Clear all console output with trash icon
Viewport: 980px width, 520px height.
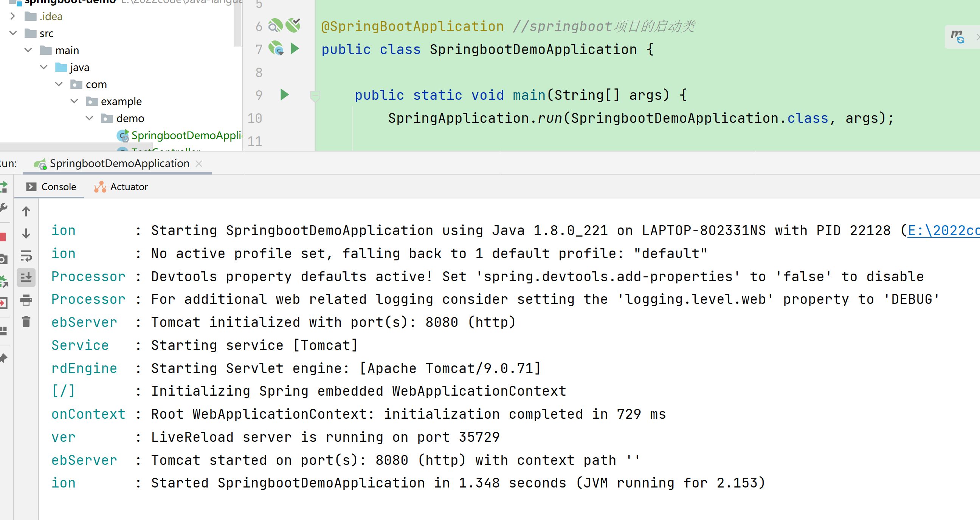26,322
